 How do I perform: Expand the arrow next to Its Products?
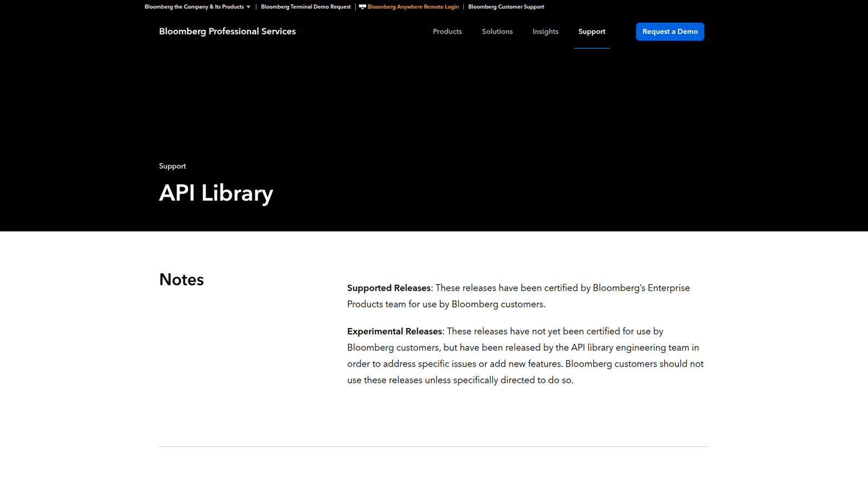pos(248,7)
